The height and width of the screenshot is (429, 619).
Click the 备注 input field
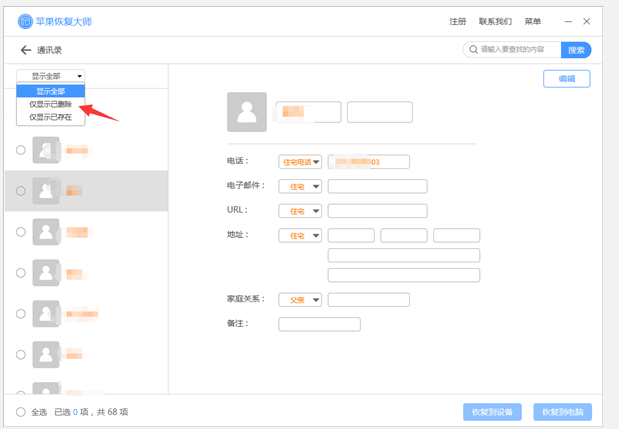tap(319, 324)
